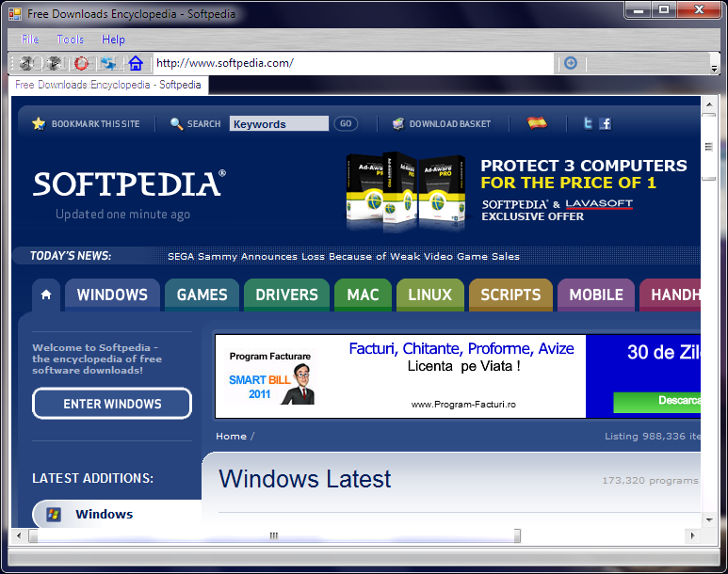Viewport: 728px width, 574px height.
Task: Open the Help menu
Action: tap(113, 40)
